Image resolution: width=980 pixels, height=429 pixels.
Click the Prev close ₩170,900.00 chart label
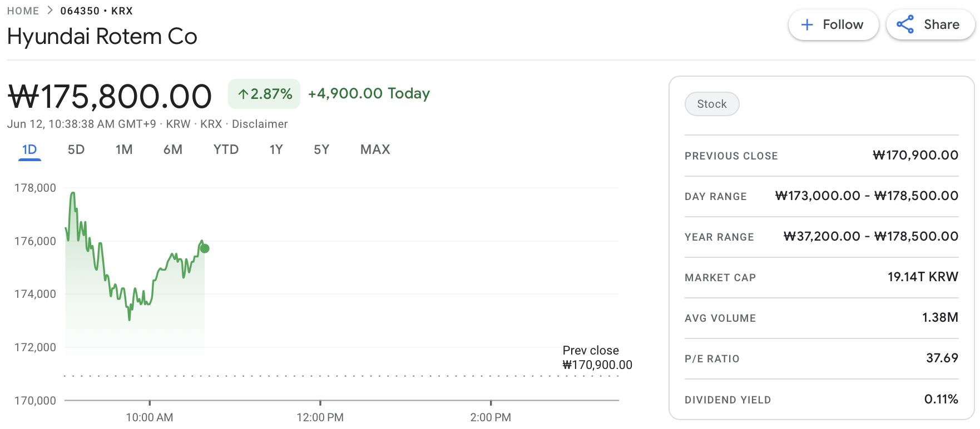597,357
